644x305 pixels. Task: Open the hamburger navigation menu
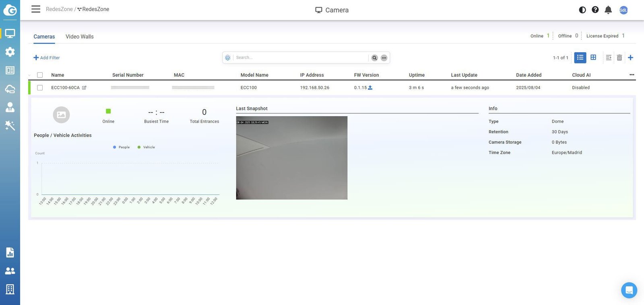click(x=36, y=9)
